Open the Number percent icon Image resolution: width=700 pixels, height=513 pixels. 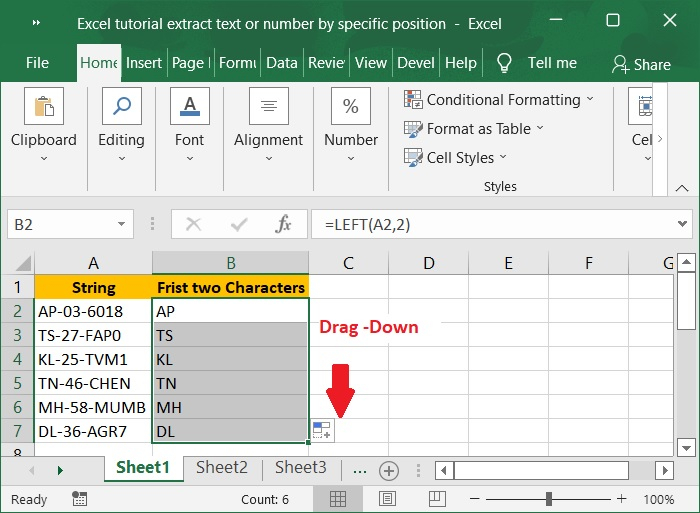click(x=351, y=107)
